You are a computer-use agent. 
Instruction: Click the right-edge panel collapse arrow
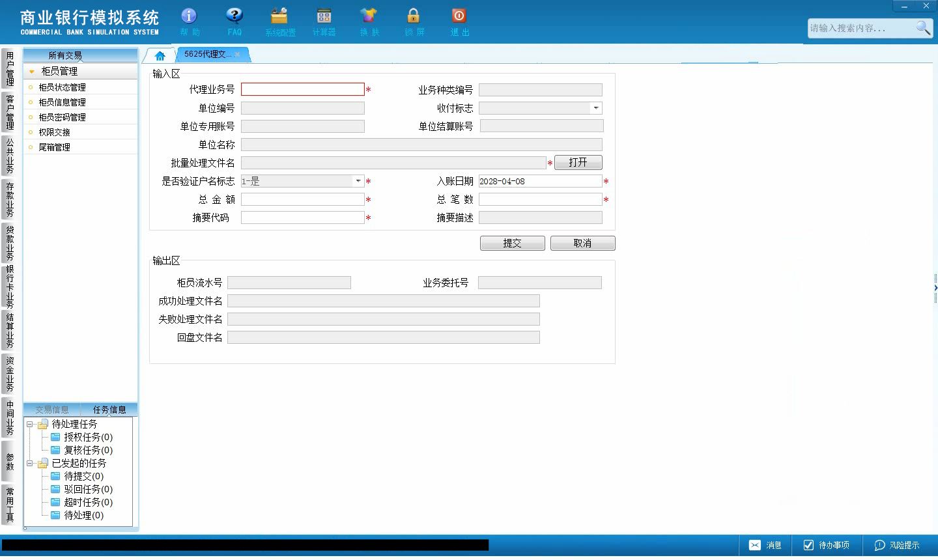935,287
